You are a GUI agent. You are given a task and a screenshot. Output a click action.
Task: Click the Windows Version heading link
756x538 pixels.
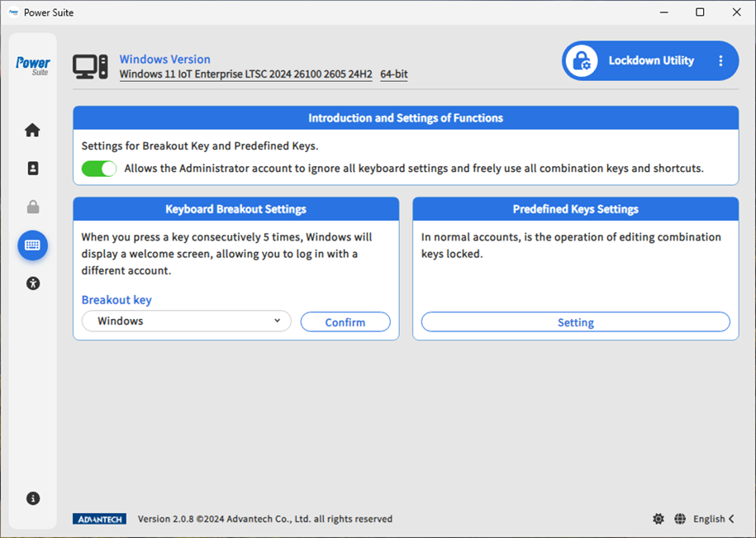point(164,60)
